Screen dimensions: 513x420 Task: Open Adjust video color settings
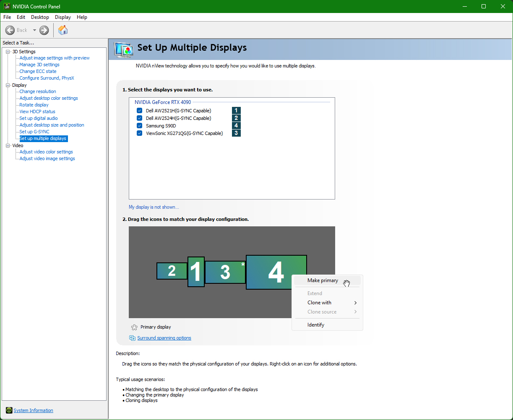[46, 152]
